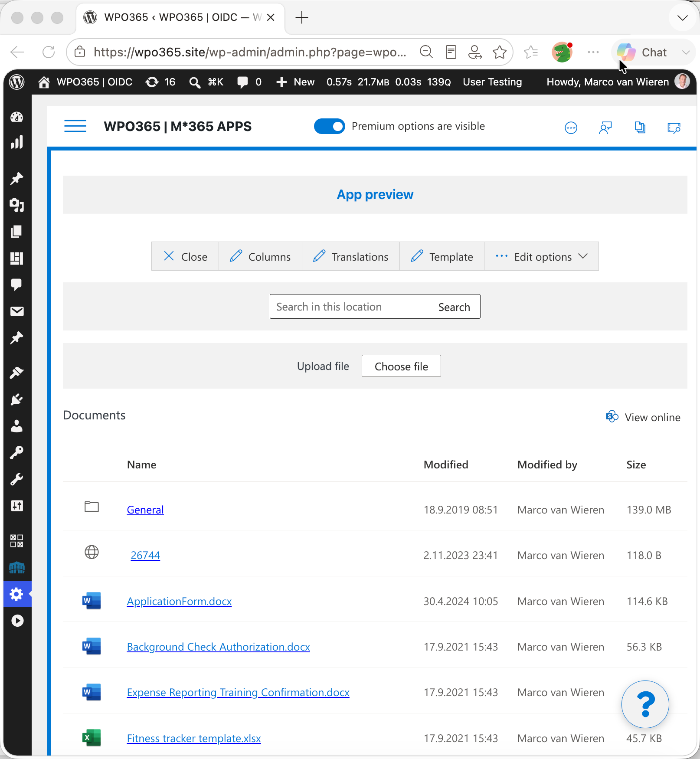Screen dimensions: 700x759
Task: Open the 26744 link
Action: coord(145,555)
